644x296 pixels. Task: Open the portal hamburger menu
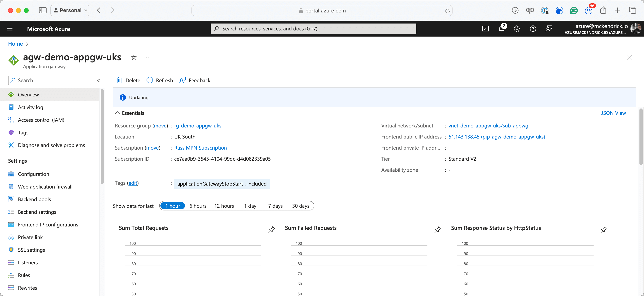click(10, 29)
